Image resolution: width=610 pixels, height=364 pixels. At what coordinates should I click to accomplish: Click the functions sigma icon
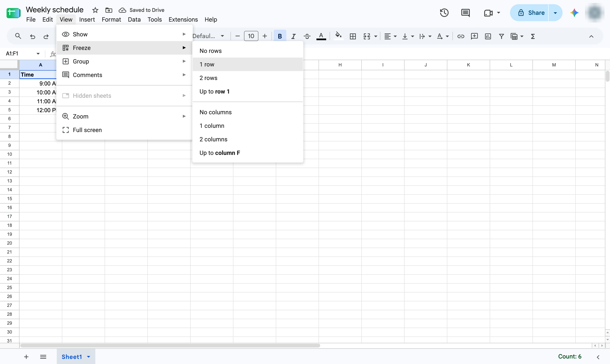tap(533, 36)
